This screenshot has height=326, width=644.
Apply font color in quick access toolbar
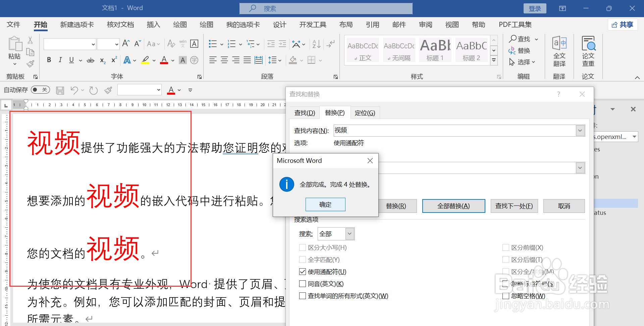coord(171,90)
